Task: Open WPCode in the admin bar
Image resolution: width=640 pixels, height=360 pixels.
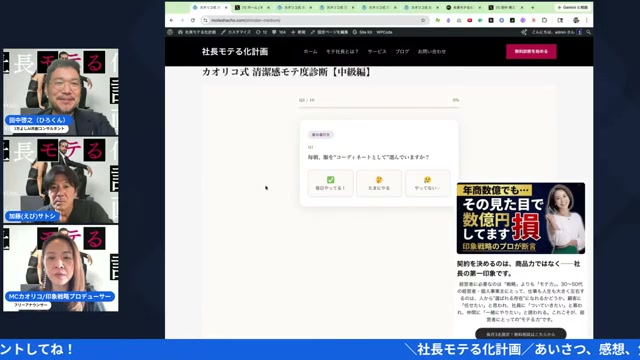Action: (x=384, y=32)
